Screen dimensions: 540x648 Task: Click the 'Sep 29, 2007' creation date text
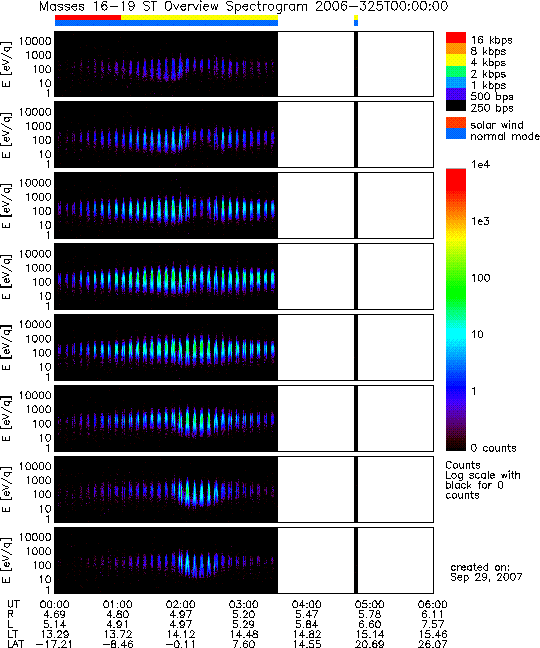486,577
